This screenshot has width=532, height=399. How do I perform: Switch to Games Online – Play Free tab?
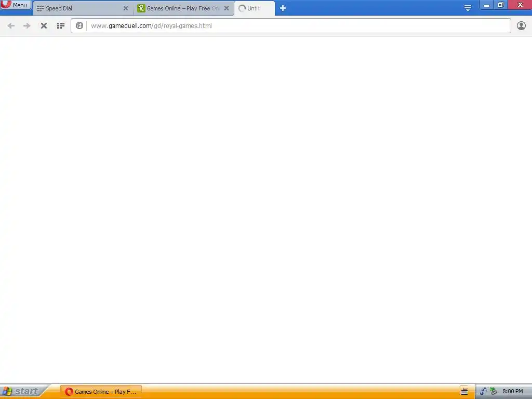(x=183, y=8)
